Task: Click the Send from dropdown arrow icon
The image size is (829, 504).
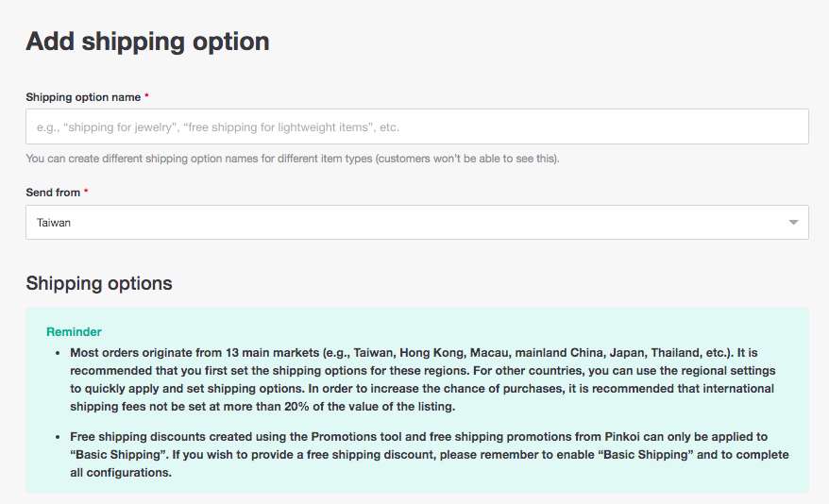Action: (x=792, y=223)
